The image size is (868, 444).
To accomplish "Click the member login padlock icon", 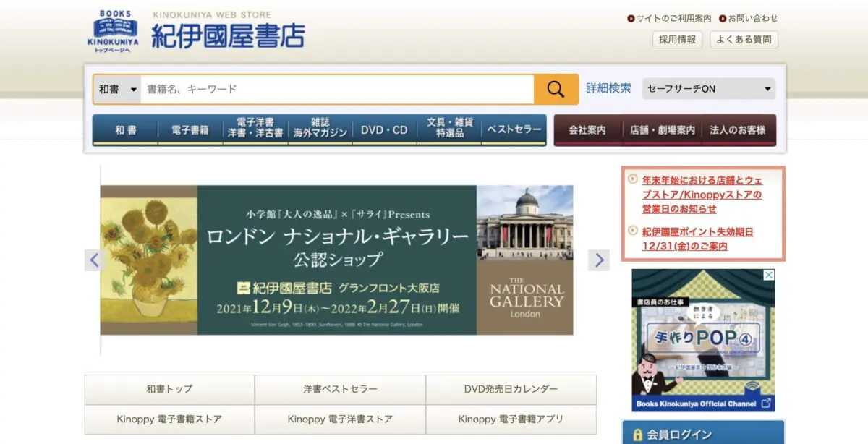I will click(637, 435).
